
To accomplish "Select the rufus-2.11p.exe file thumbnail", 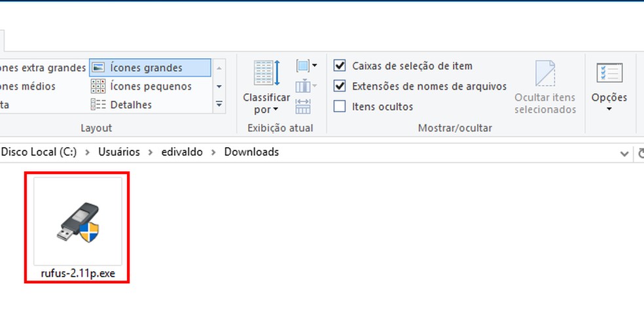I will click(78, 221).
